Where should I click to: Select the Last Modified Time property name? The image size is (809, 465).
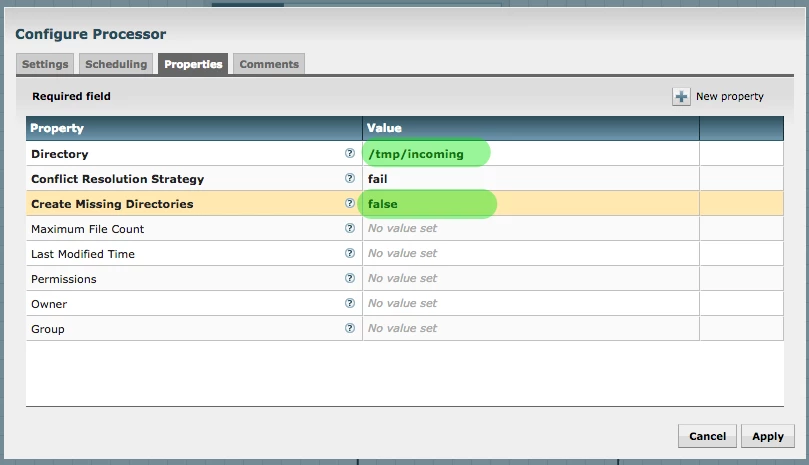[83, 254]
